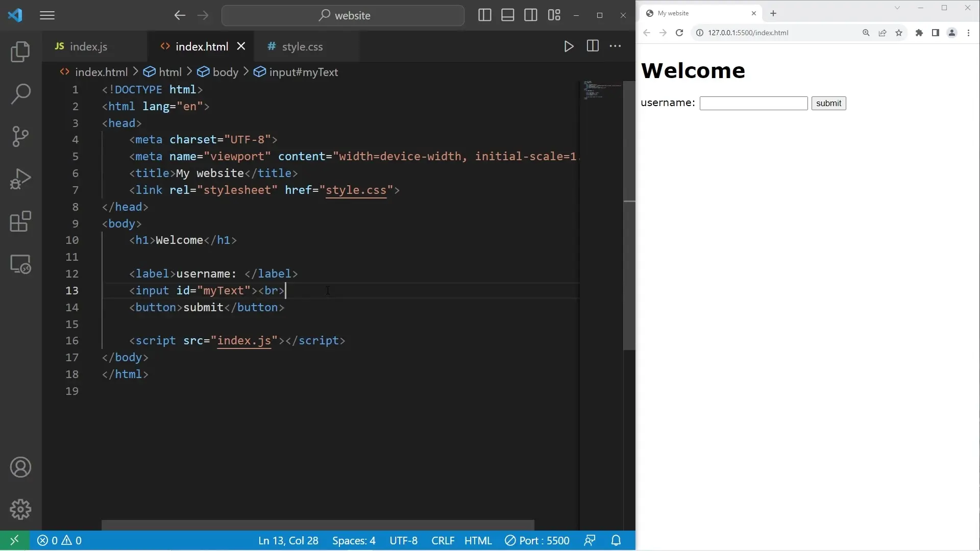
Task: Open the Search view in activity bar
Action: 20,94
